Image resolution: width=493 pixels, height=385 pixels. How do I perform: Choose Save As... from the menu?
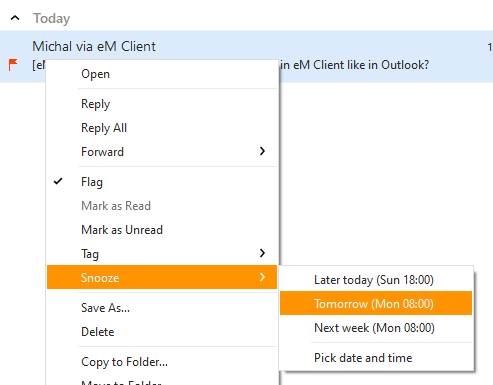(162, 308)
